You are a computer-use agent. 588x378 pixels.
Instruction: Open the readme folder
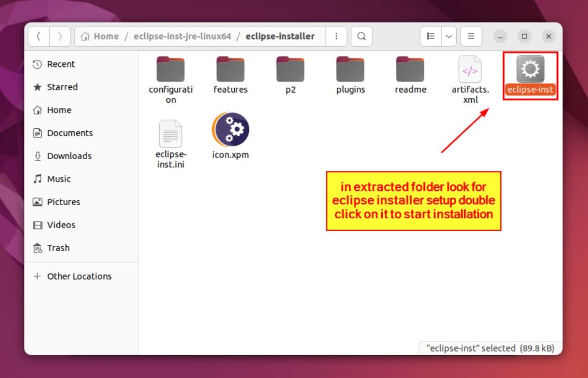[x=410, y=71]
